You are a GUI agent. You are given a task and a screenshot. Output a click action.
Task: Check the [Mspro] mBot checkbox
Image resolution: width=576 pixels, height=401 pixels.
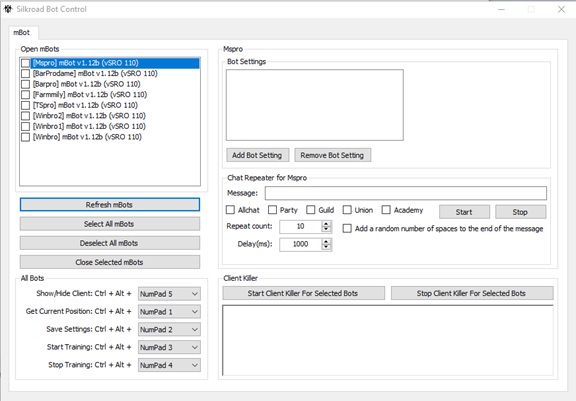pyautogui.click(x=25, y=63)
